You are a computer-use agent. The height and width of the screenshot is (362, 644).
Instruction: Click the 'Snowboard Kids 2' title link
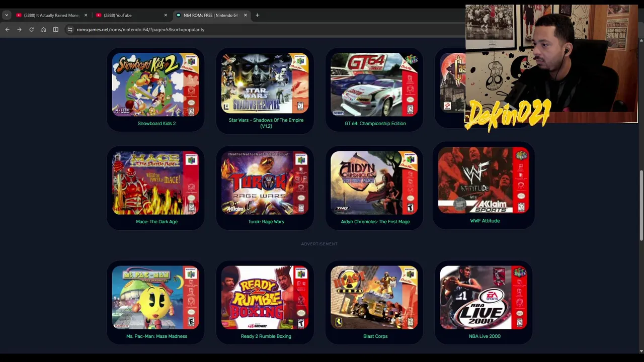[156, 123]
